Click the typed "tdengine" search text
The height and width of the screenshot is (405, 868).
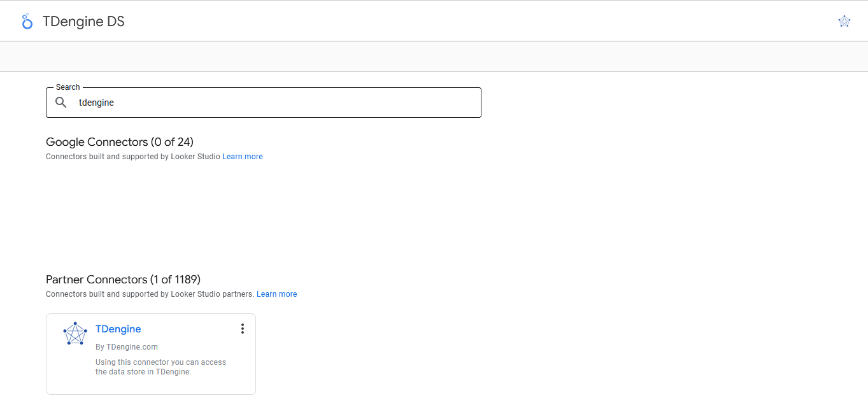(96, 103)
